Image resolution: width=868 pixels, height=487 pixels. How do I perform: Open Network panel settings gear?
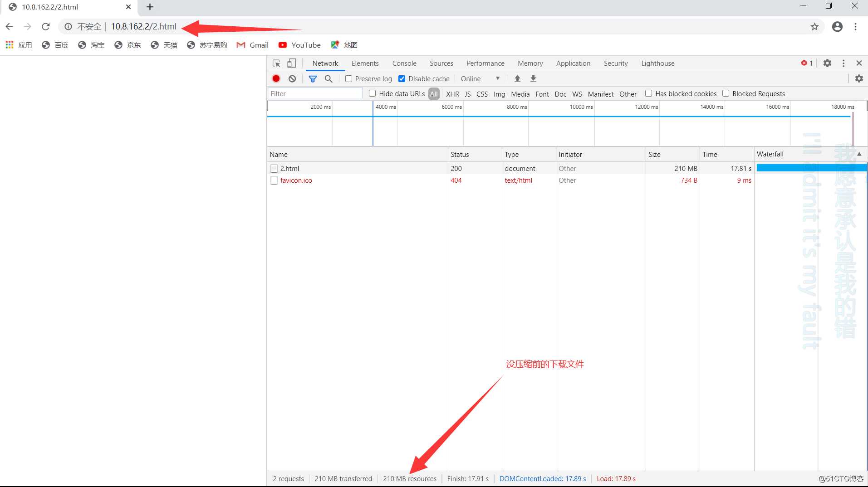[859, 78]
